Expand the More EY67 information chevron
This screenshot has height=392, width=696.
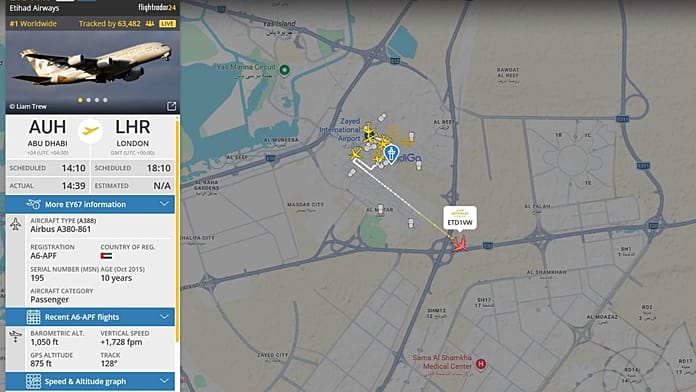pos(164,204)
